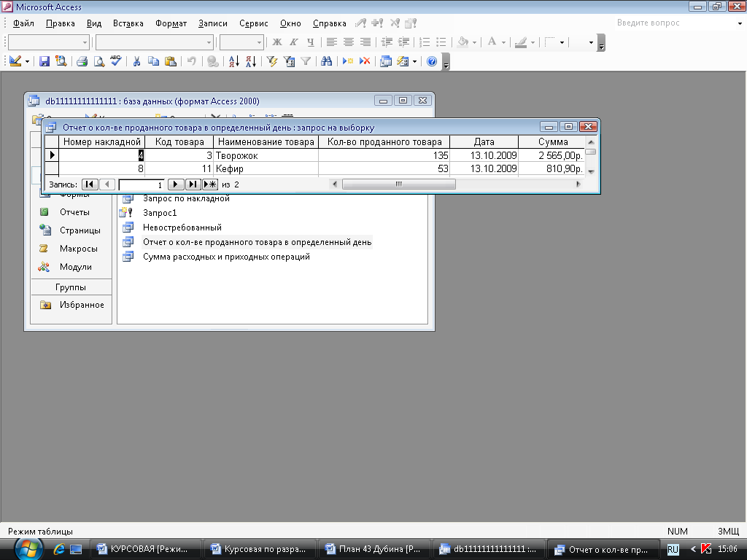The height and width of the screenshot is (560, 747).
Task: Undo the last action
Action: [192, 61]
